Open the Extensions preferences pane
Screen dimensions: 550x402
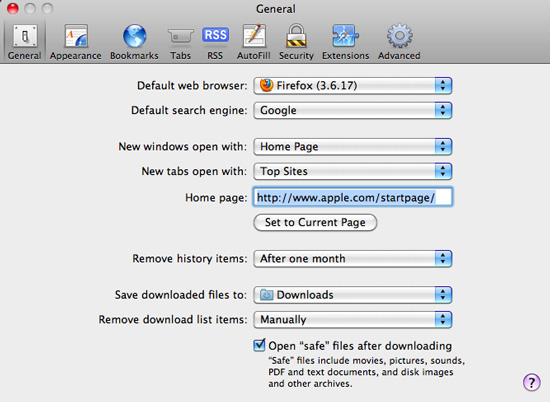[x=346, y=42]
